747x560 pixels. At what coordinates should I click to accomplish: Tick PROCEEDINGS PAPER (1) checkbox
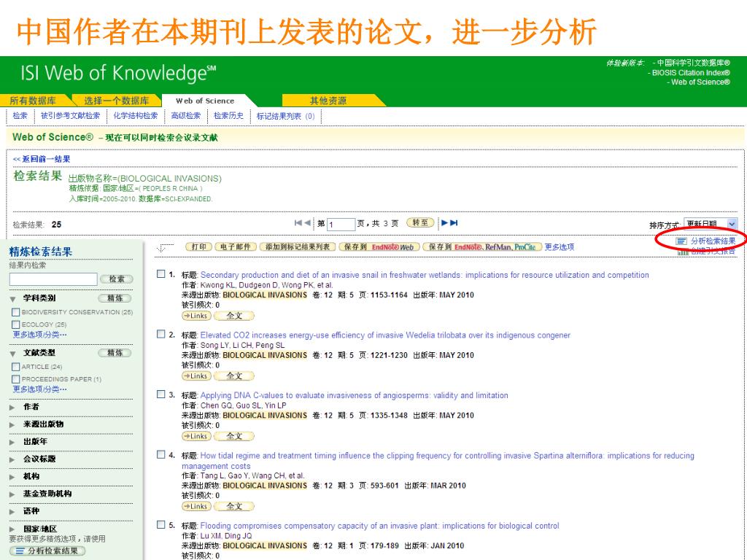tap(16, 379)
